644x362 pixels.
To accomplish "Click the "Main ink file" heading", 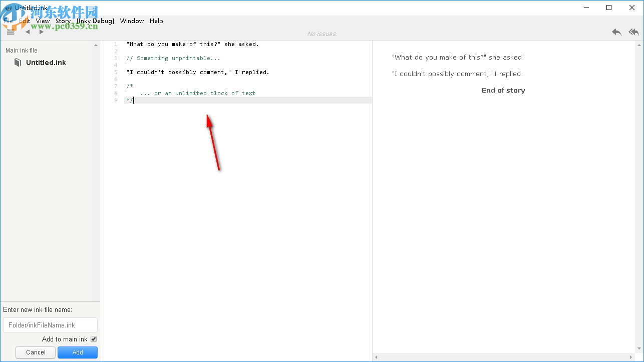I will 22,51.
